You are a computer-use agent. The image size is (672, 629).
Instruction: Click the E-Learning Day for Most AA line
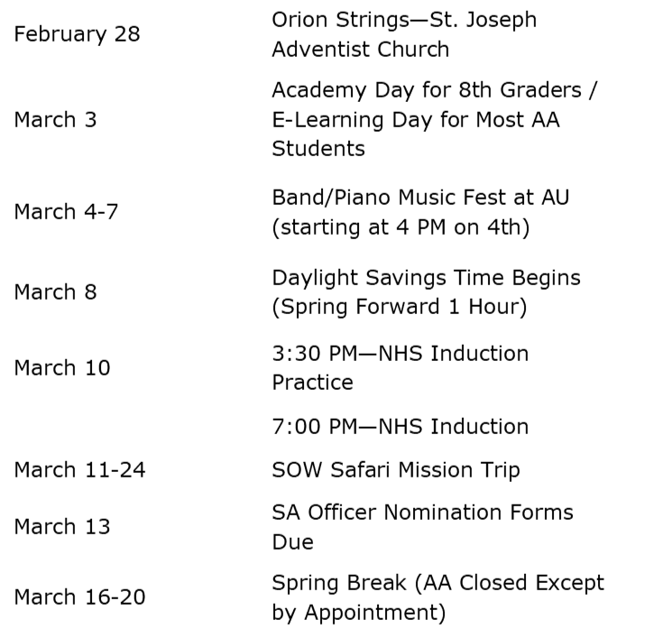coord(416,119)
